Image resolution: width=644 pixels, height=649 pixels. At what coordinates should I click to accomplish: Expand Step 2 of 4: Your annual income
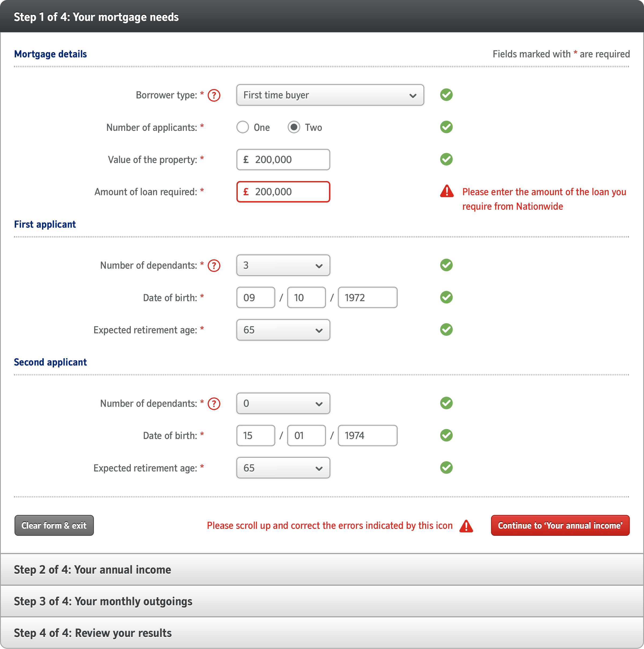tap(322, 570)
